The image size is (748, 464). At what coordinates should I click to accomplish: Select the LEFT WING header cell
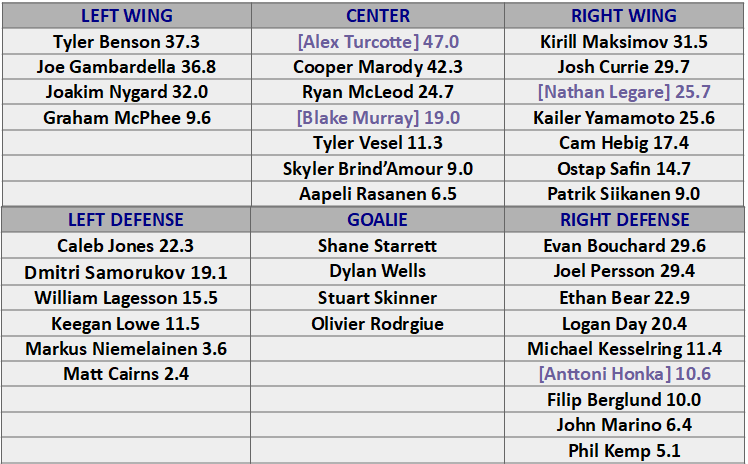tap(126, 16)
